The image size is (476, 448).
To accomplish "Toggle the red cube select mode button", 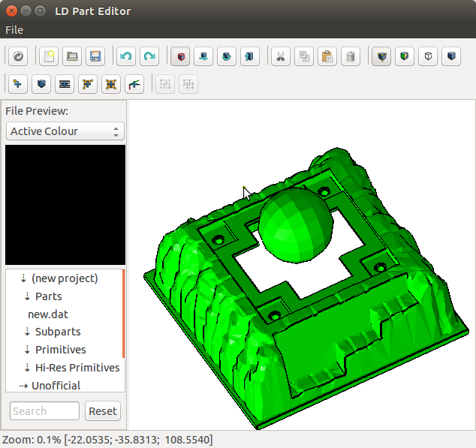I will pyautogui.click(x=180, y=56).
